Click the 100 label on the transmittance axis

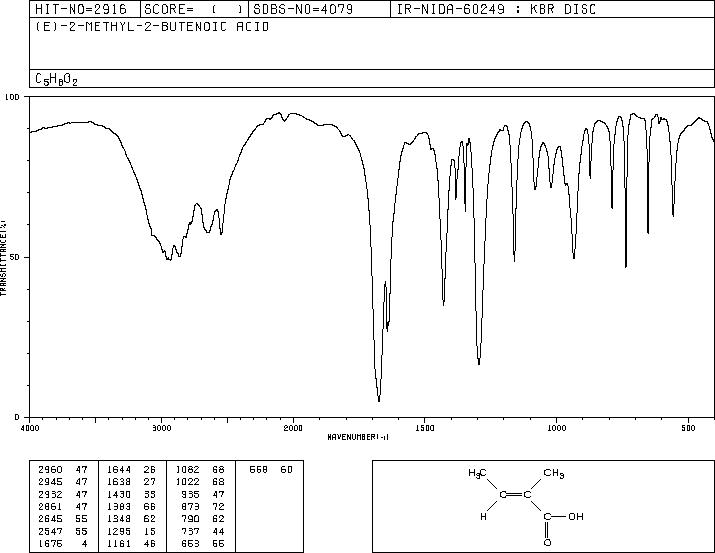[x=12, y=97]
